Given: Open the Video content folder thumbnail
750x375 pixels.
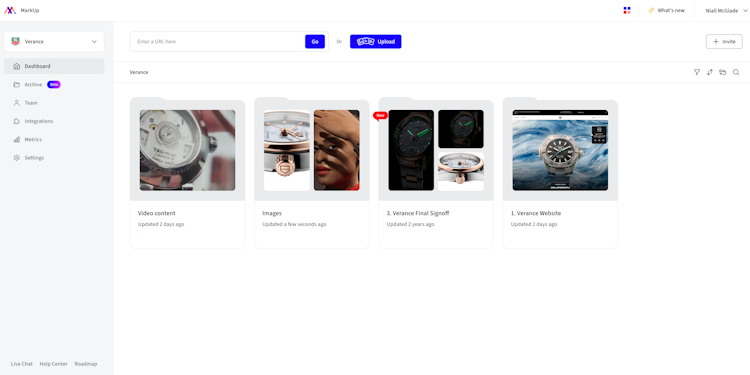Looking at the screenshot, I should [188, 150].
